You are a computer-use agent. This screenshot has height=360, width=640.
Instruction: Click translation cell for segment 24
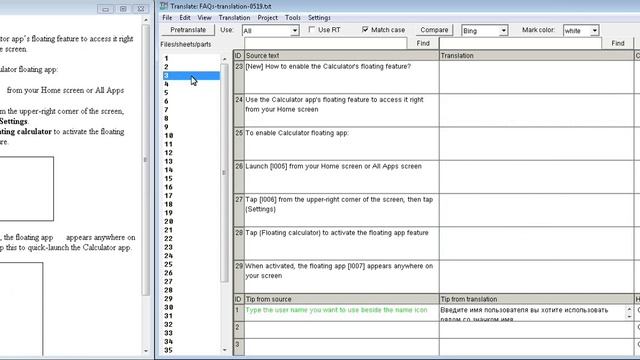coord(536,110)
